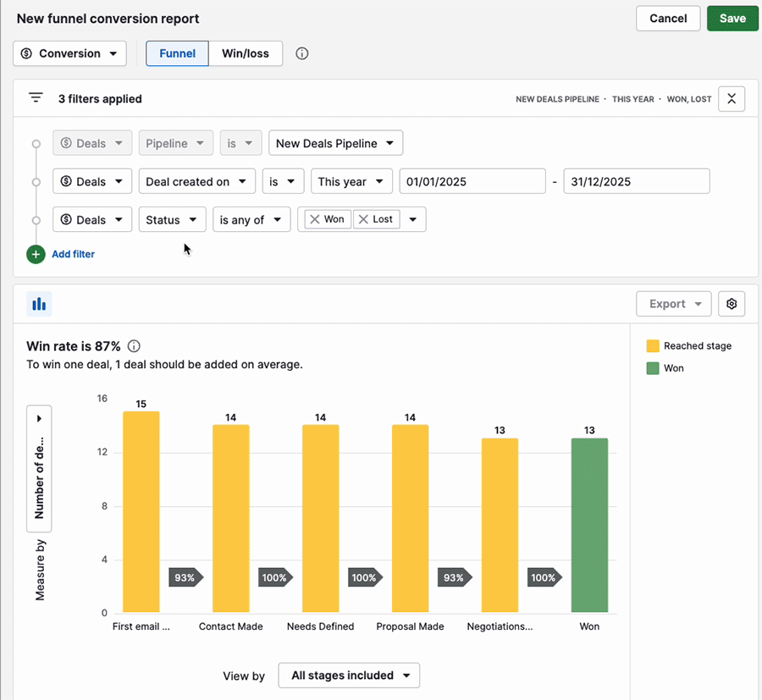The width and height of the screenshot is (762, 700).
Task: Remove the Lost status tag
Action: click(x=363, y=219)
